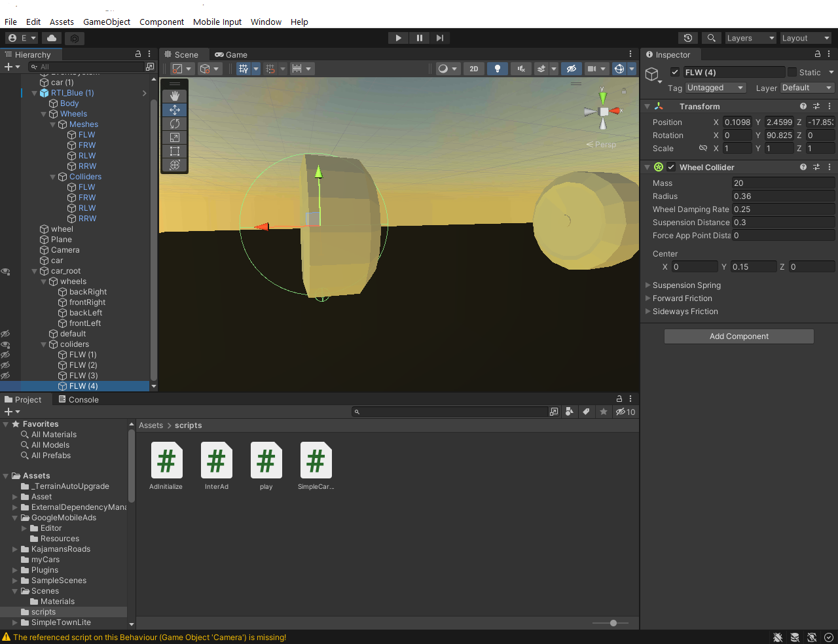The height and width of the screenshot is (644, 838).
Task: Open the AdInitialize script
Action: (x=166, y=466)
